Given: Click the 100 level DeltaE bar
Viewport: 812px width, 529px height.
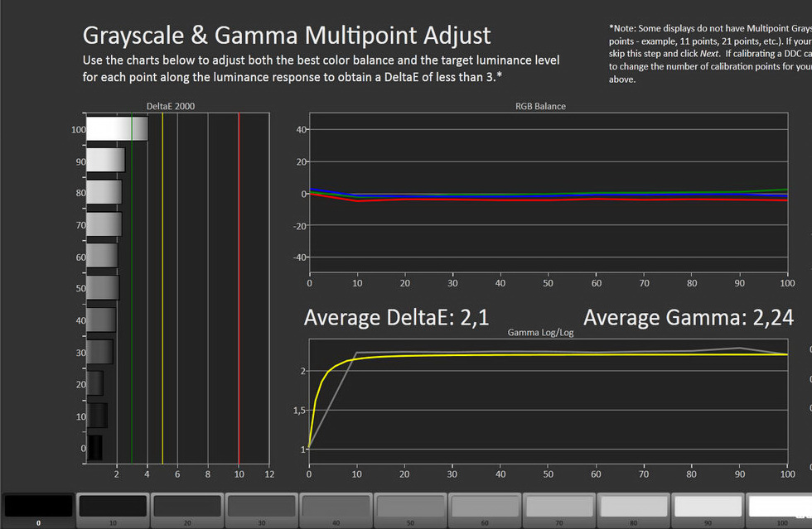Looking at the screenshot, I should click(117, 128).
